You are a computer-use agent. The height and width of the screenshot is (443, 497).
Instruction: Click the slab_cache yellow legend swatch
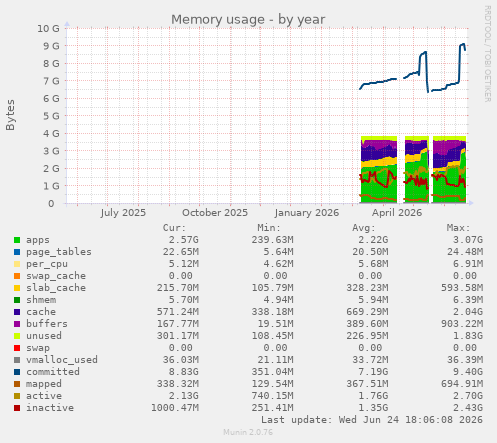coord(17,288)
